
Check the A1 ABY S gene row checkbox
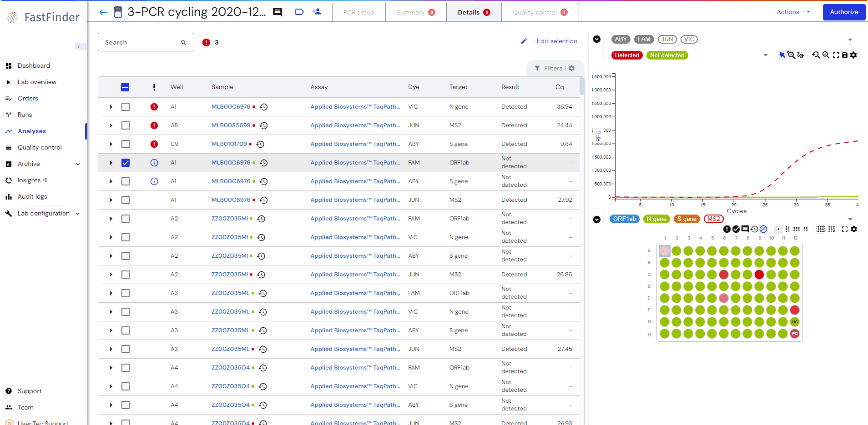pyautogui.click(x=126, y=181)
